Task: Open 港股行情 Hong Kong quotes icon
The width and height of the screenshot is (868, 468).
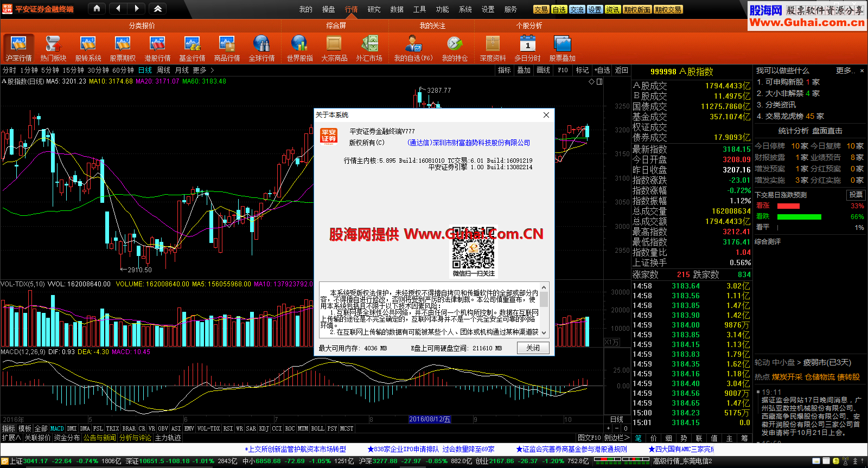Action: (157, 48)
